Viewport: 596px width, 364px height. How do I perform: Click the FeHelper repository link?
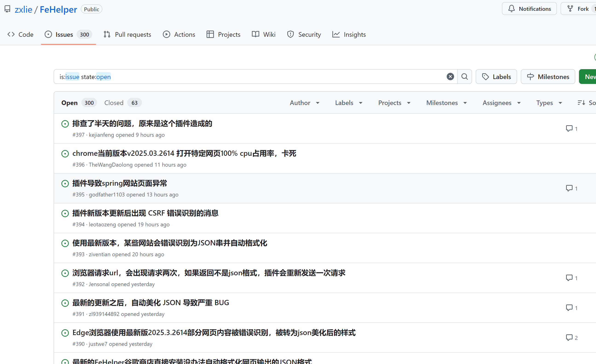point(58,9)
